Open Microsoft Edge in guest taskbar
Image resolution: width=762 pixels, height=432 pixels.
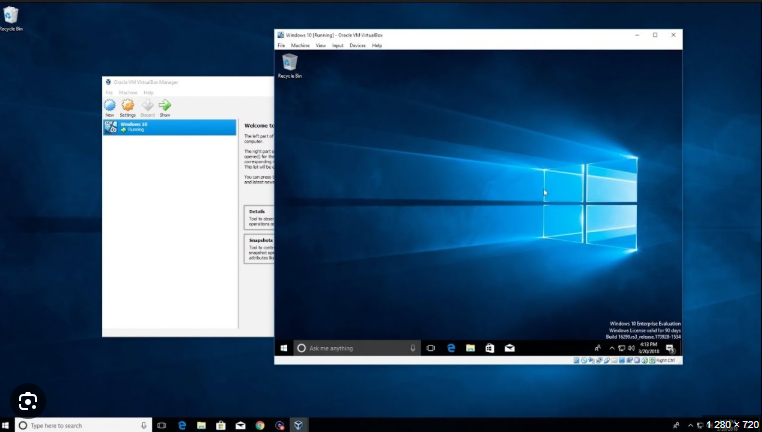(451, 348)
